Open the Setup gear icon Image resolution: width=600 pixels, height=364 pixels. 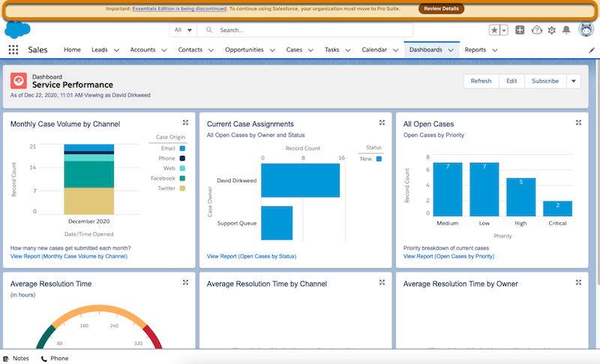551,30
